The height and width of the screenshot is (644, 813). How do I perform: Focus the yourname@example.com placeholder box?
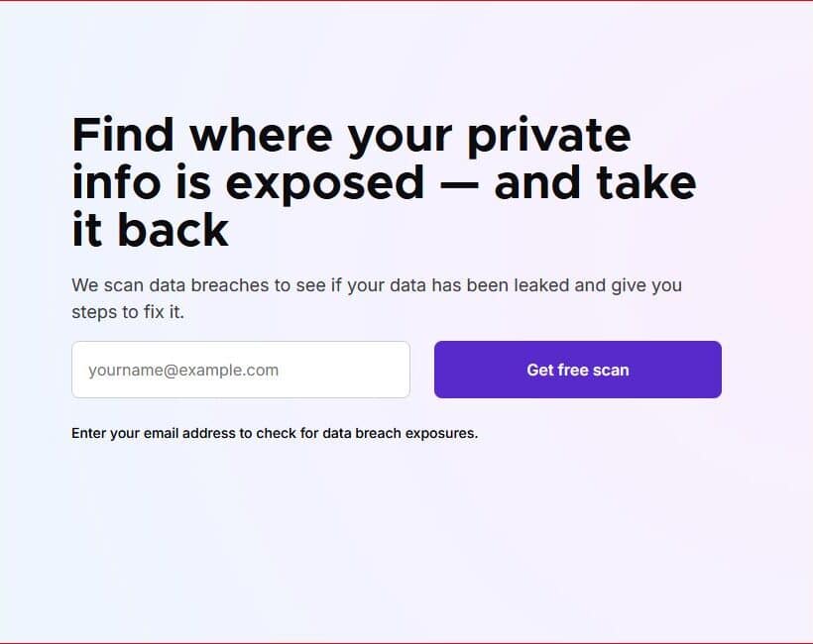pyautogui.click(x=240, y=370)
